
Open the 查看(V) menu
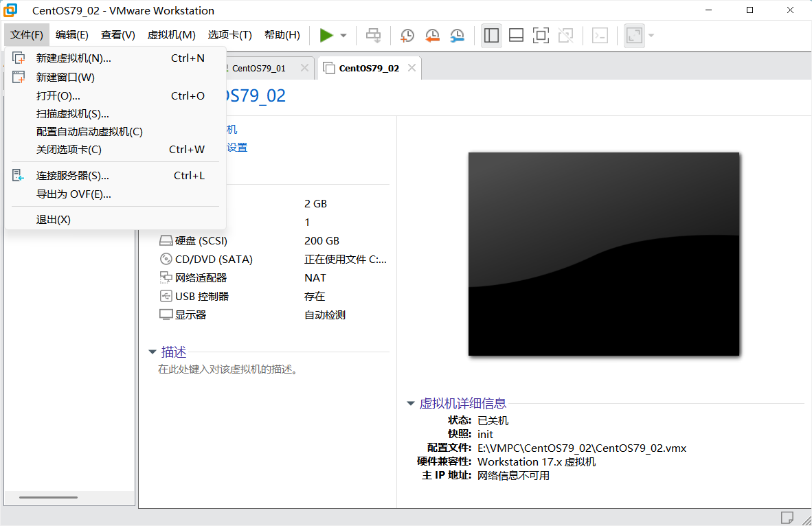pyautogui.click(x=118, y=35)
